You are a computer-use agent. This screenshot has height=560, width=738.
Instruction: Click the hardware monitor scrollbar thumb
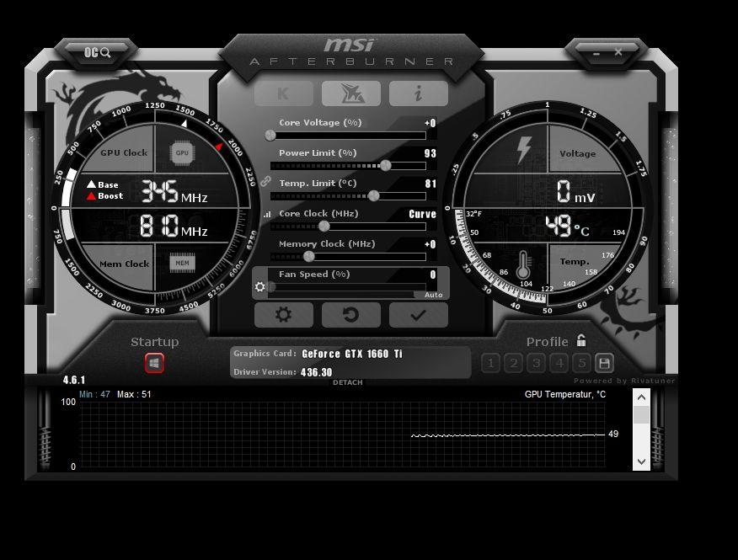[x=641, y=415]
